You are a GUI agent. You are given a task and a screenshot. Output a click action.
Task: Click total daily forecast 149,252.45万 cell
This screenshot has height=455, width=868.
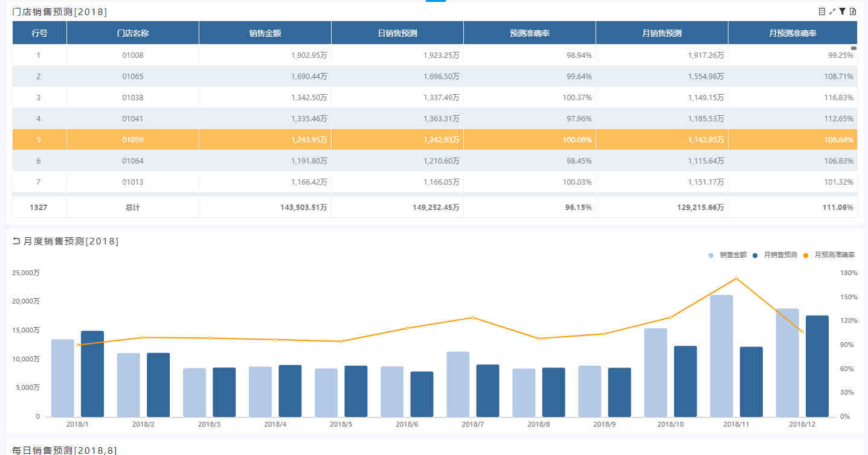point(397,207)
